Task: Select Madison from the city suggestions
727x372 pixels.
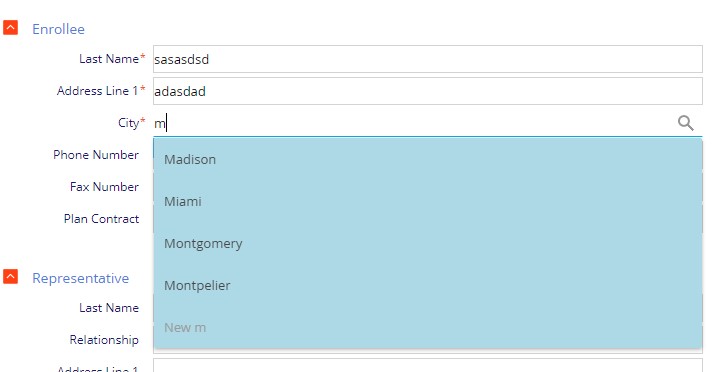Action: (427, 160)
